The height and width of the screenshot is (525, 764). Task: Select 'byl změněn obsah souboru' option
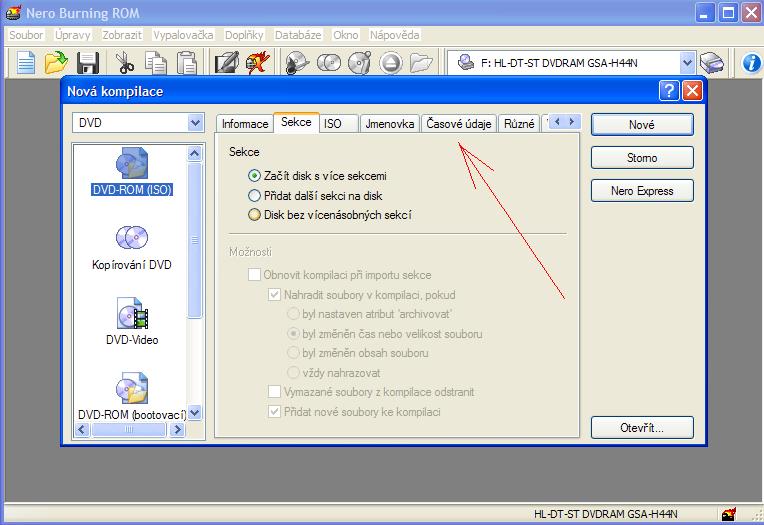293,353
